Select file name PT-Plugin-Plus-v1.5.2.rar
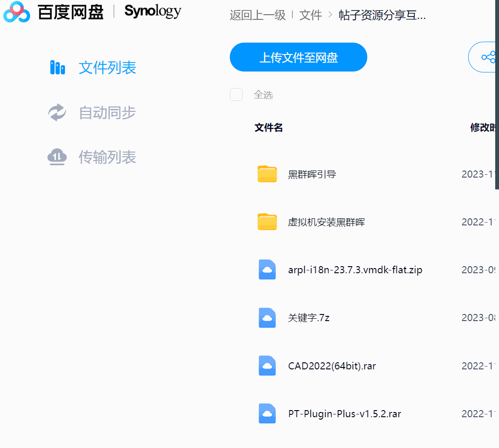The image size is (499, 448). click(345, 414)
